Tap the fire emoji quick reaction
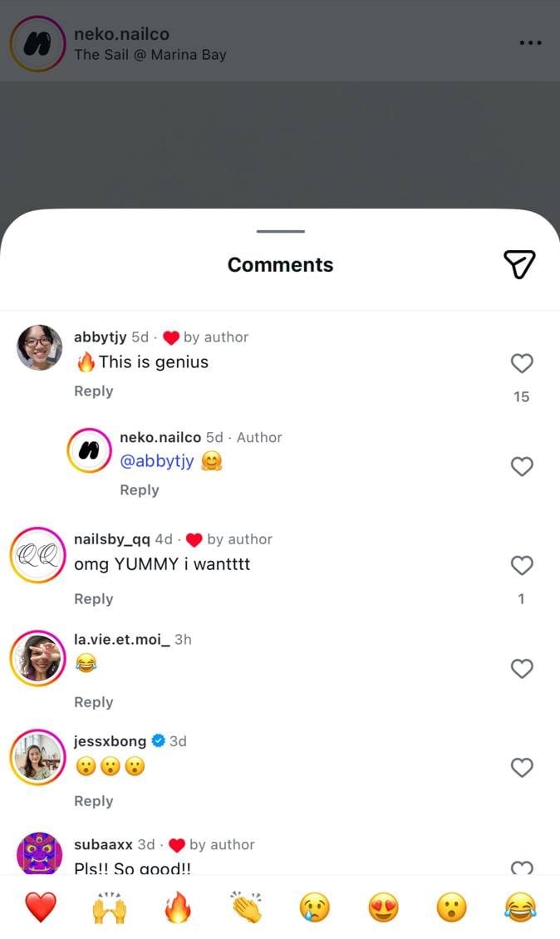The height and width of the screenshot is (939, 560). tap(177, 907)
